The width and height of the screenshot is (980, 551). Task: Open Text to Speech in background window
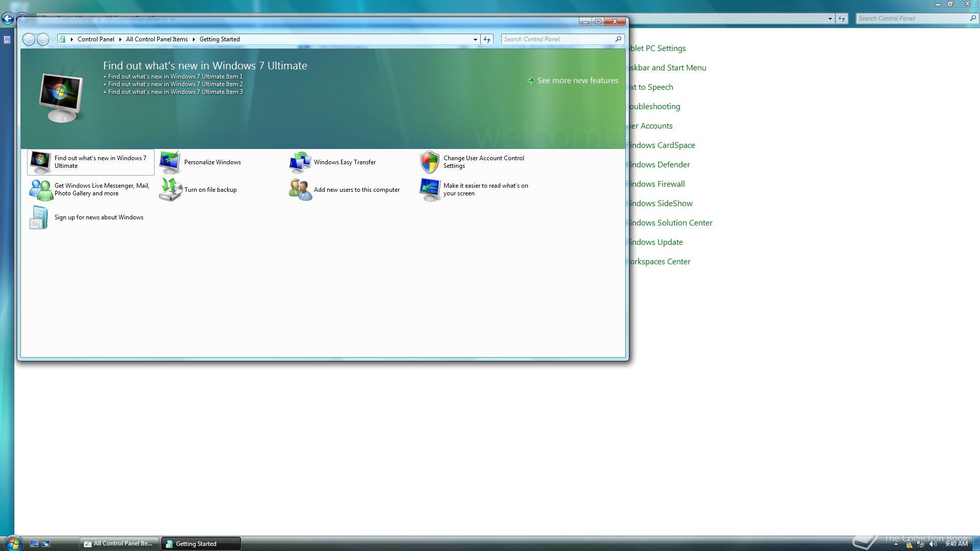pyautogui.click(x=651, y=87)
